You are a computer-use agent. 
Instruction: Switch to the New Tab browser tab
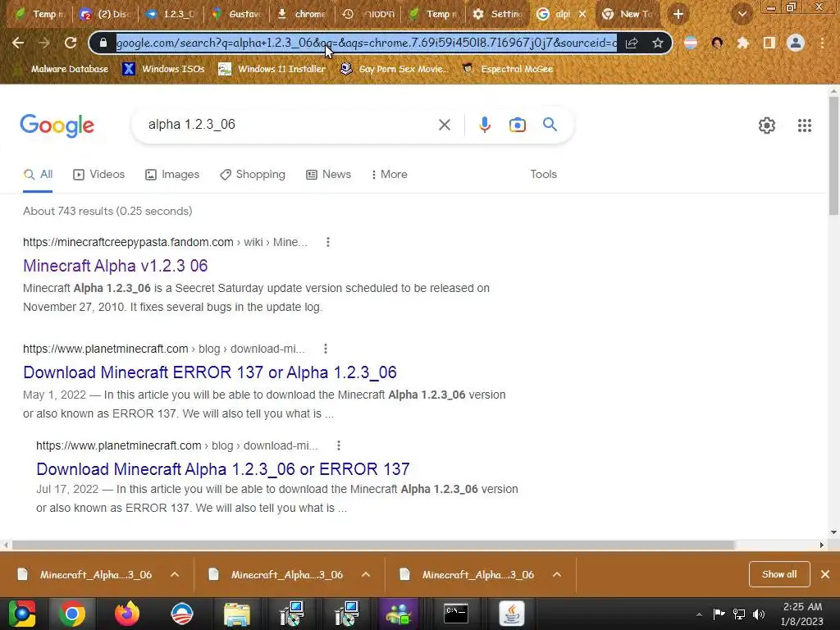[628, 15]
